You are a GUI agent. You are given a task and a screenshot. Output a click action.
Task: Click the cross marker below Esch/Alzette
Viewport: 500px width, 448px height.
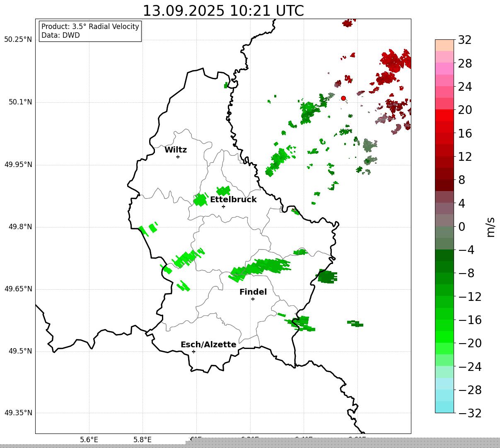193,351
